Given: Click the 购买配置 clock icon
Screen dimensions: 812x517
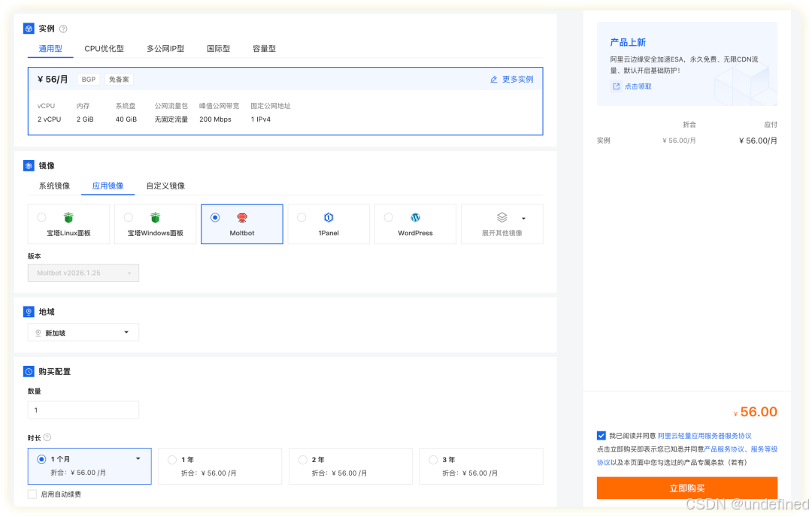Looking at the screenshot, I should tap(28, 370).
